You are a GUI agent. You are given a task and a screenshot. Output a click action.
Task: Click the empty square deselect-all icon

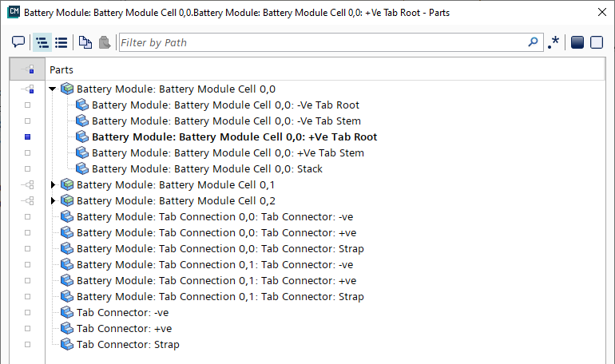pos(596,42)
